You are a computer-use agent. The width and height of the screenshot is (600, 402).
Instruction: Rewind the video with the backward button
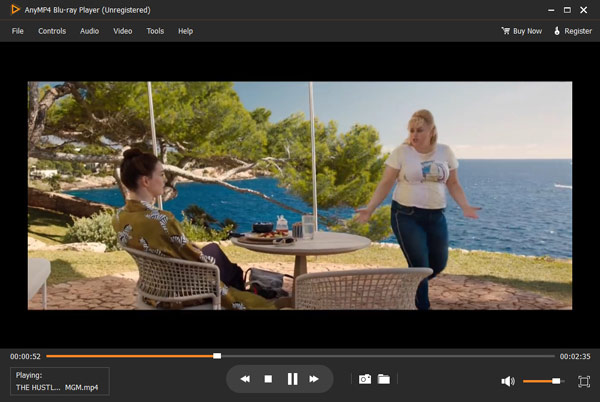tap(245, 379)
